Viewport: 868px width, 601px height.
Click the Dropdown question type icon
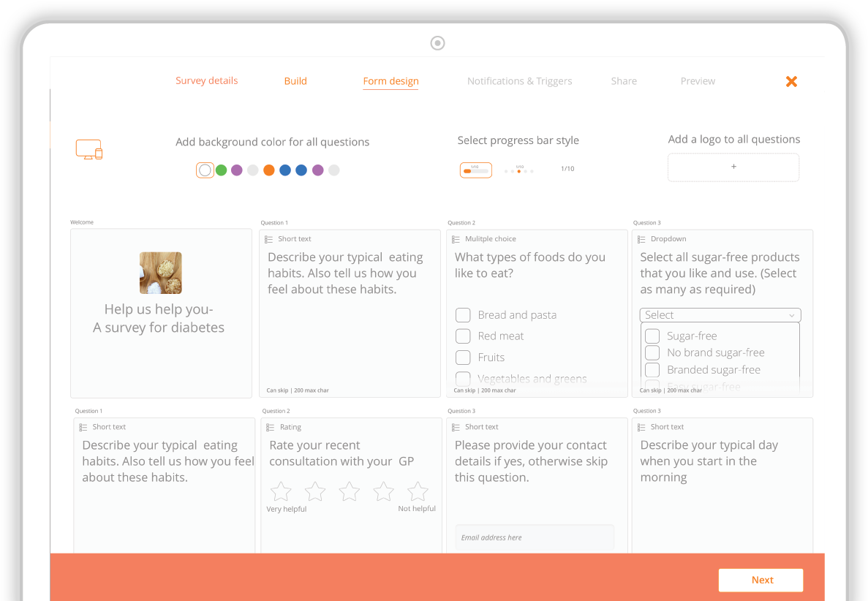click(x=641, y=239)
